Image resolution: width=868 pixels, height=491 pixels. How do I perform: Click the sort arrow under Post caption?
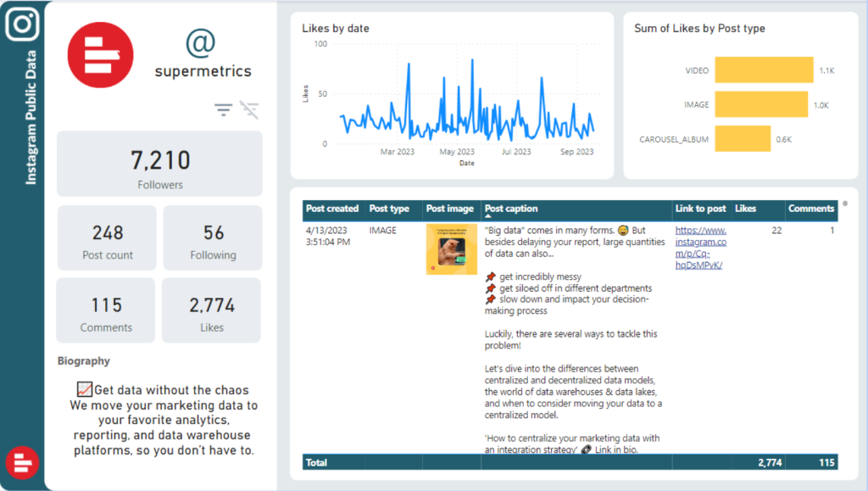[489, 217]
